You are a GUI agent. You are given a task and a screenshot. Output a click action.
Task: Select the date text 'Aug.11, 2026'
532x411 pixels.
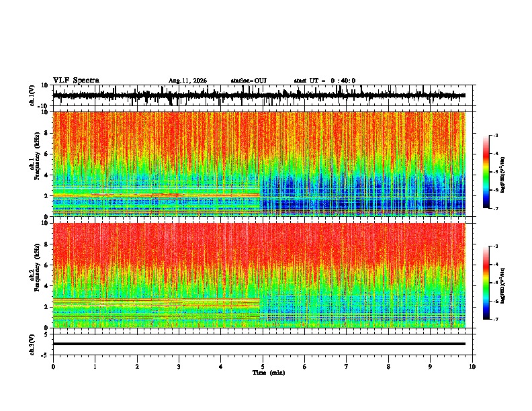[187, 81]
